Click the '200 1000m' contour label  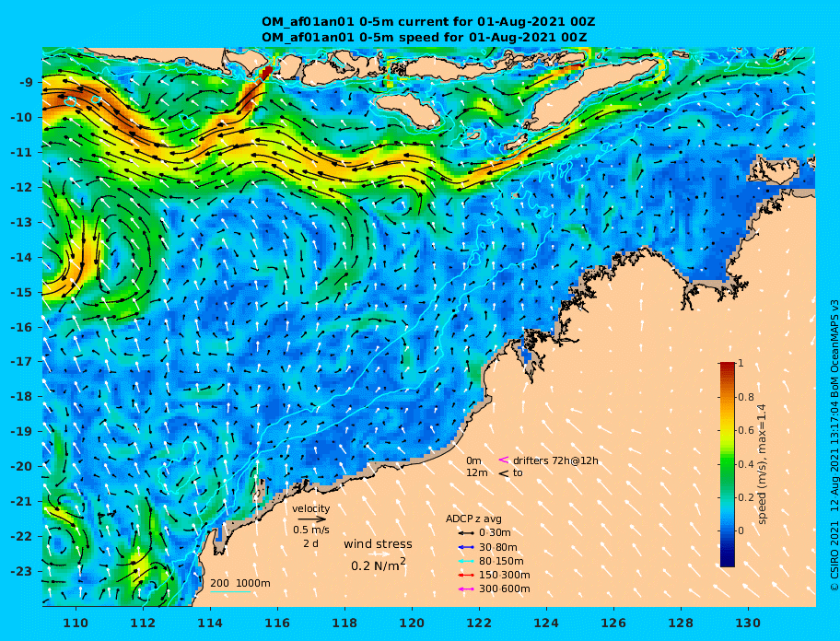(240, 583)
